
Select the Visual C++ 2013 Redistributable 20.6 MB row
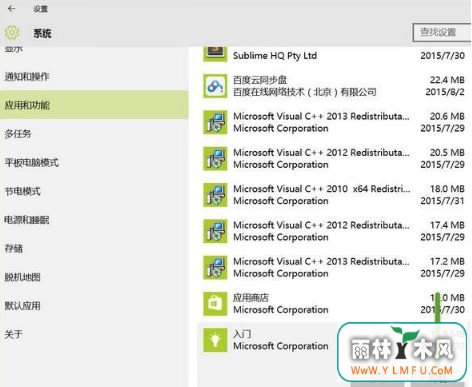point(334,122)
